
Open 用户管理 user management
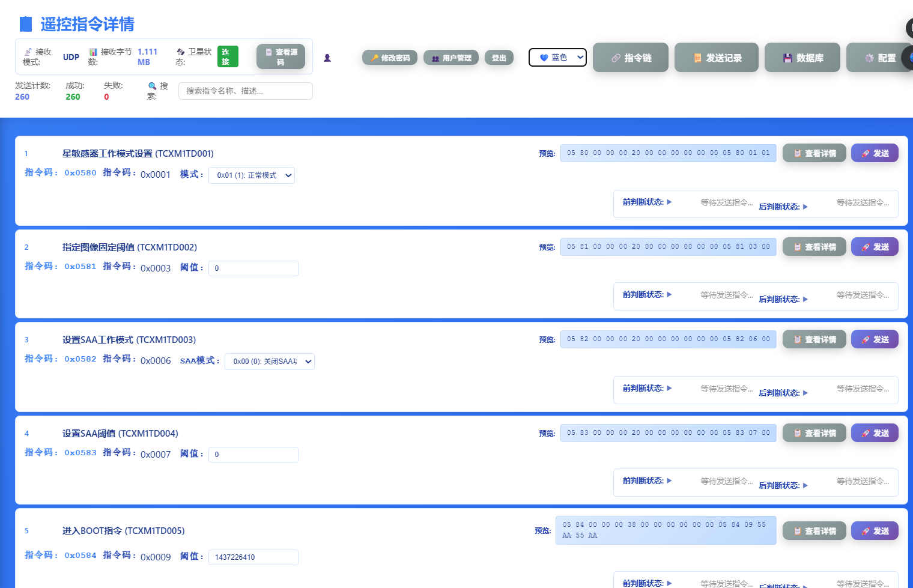(x=450, y=57)
